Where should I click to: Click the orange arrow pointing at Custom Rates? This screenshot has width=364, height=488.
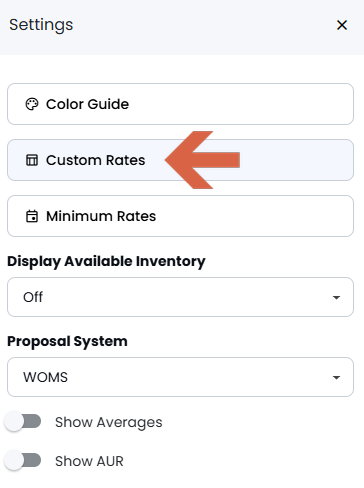(x=202, y=160)
